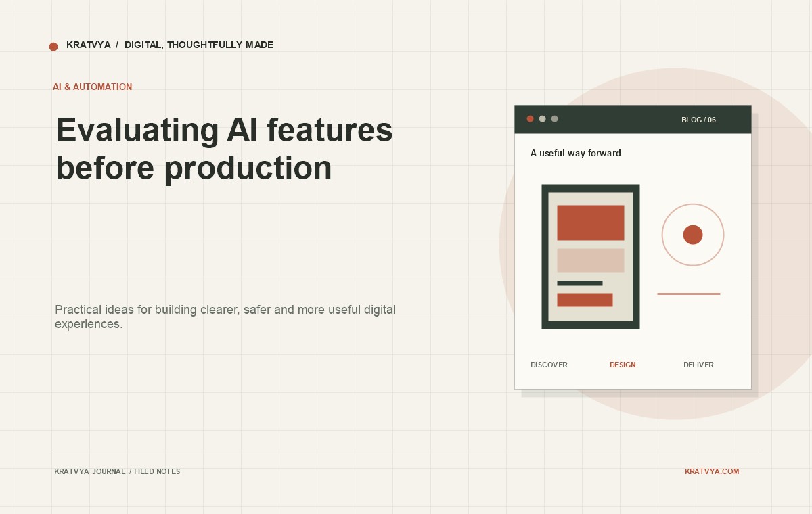Click the subtitle starting with Practical ideas
This screenshot has height=514, width=812.
pyautogui.click(x=225, y=317)
